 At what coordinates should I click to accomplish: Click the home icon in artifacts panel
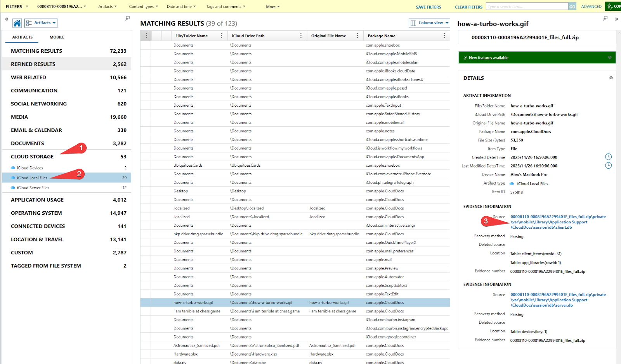click(17, 23)
